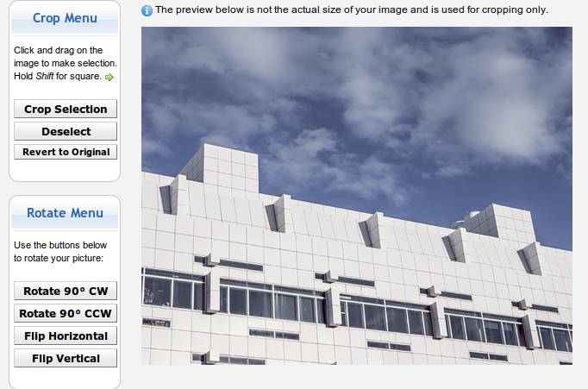Rotate the picture 90° CW
The image size is (588, 389).
click(66, 291)
